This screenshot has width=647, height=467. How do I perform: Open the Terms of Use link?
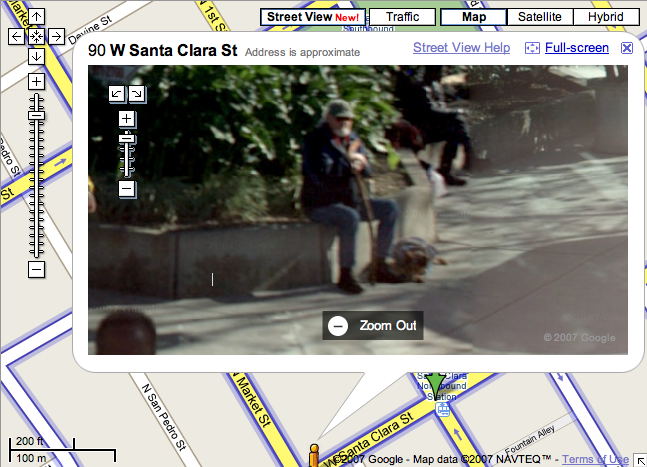click(595, 459)
